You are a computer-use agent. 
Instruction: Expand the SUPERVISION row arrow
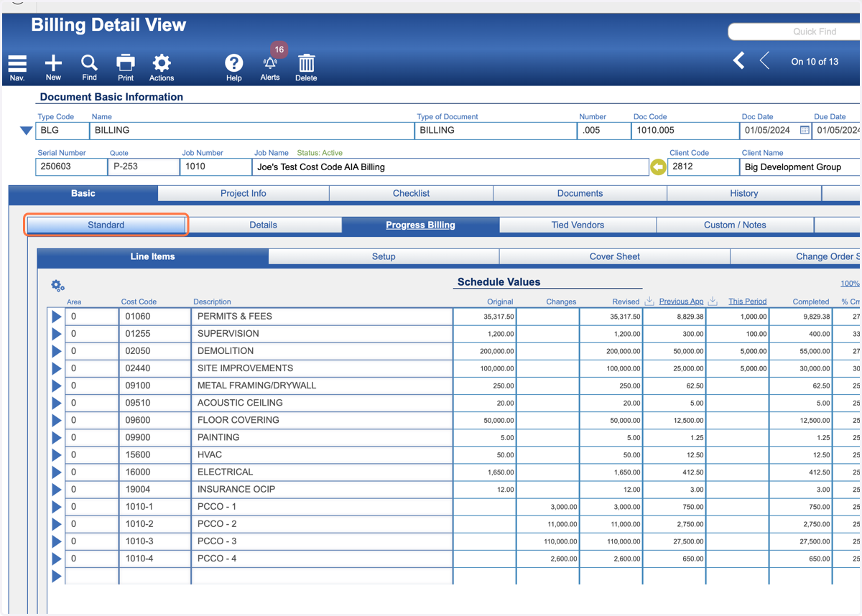pyautogui.click(x=57, y=334)
